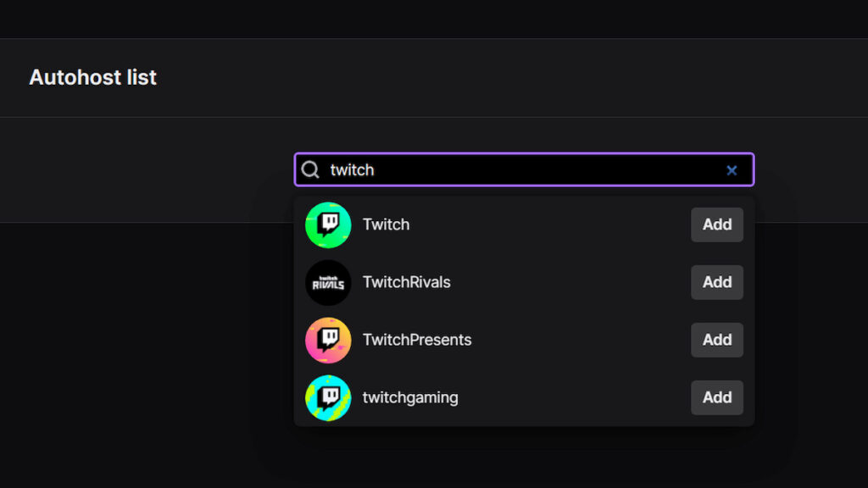Click the Twitch profile avatar icon
The image size is (868, 488).
[327, 225]
